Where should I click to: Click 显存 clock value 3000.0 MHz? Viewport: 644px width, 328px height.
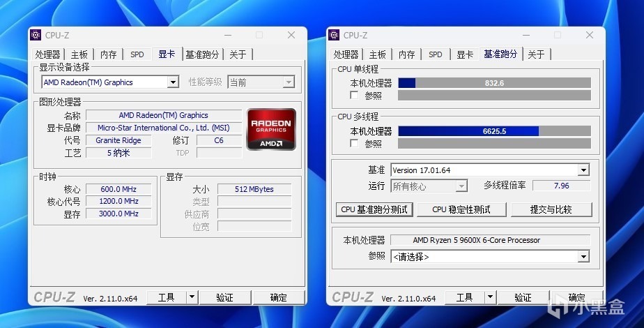tap(118, 214)
